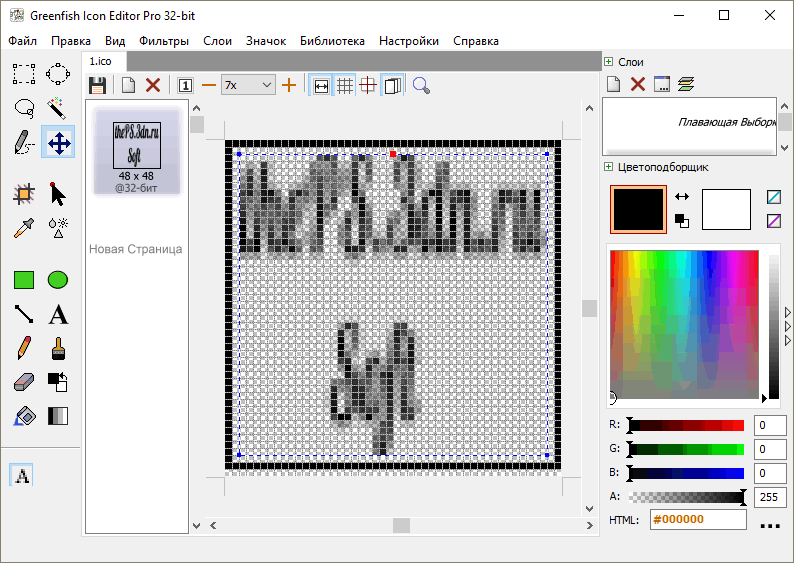794x563 pixels.
Task: Pick the Magic Wand tool
Action: tap(58, 108)
